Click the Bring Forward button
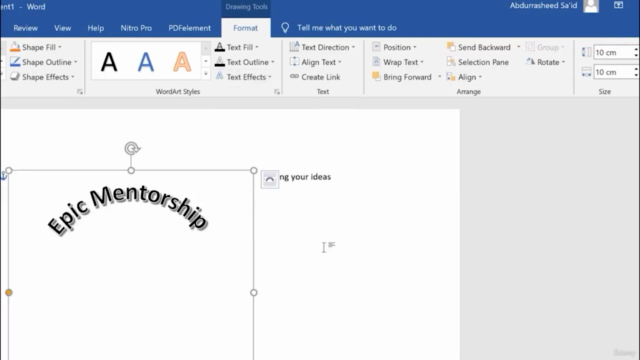This screenshot has width=640, height=360. (x=402, y=77)
